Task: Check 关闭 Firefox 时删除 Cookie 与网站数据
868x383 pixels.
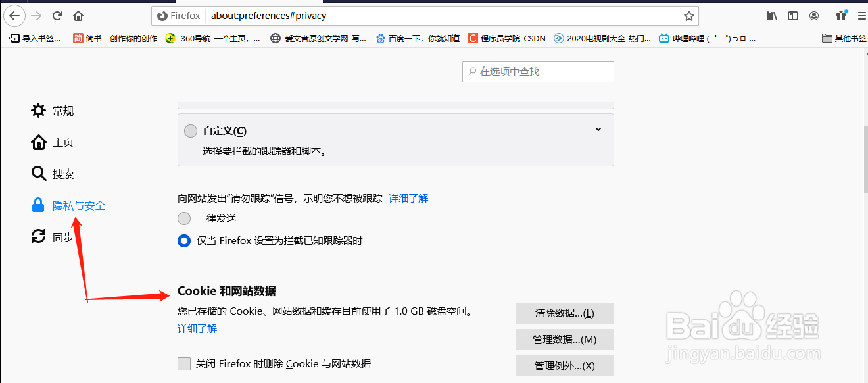Action: [184, 363]
